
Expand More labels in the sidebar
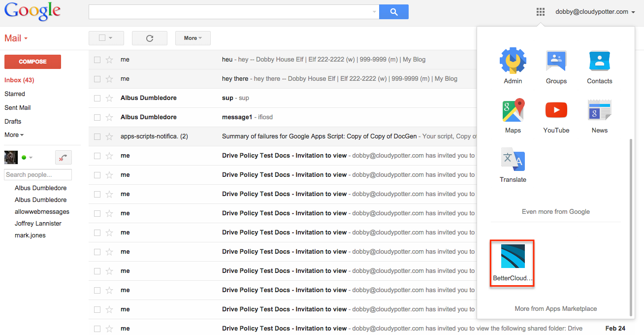(14, 135)
